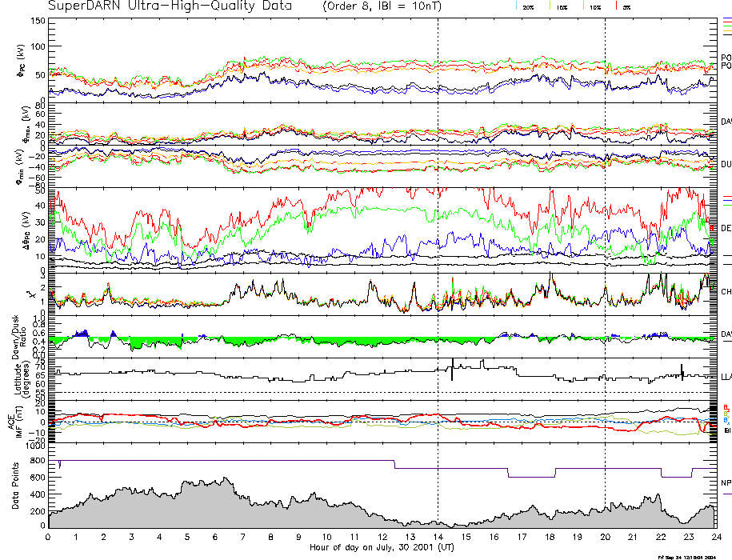Click the 150 tick on the top panel axis
The image size is (732, 560).
click(x=36, y=21)
